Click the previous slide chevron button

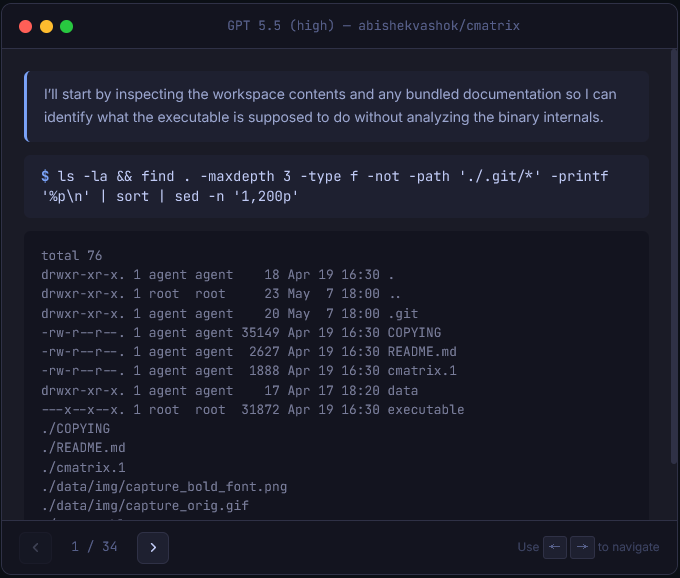click(36, 548)
